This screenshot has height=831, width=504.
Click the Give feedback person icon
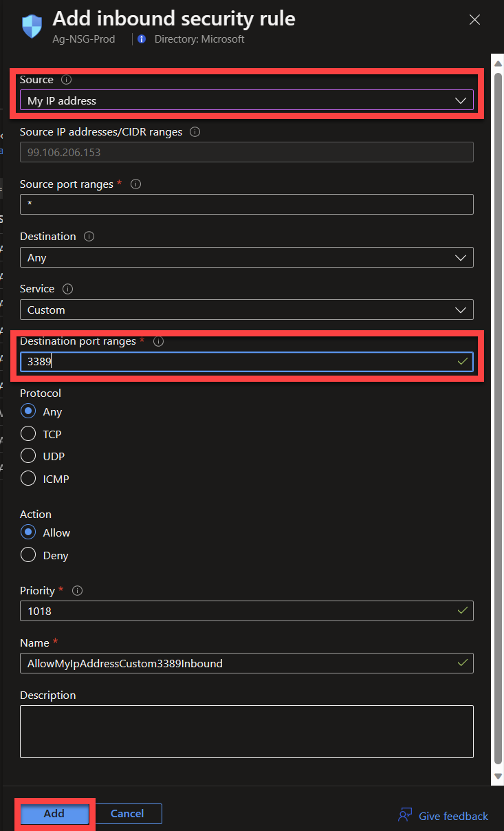click(405, 816)
